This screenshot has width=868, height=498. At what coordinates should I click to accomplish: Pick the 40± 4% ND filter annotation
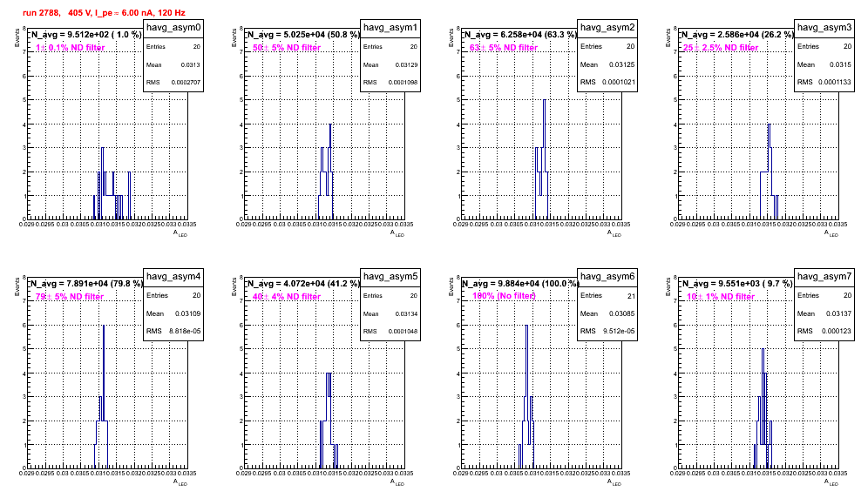pyautogui.click(x=287, y=297)
